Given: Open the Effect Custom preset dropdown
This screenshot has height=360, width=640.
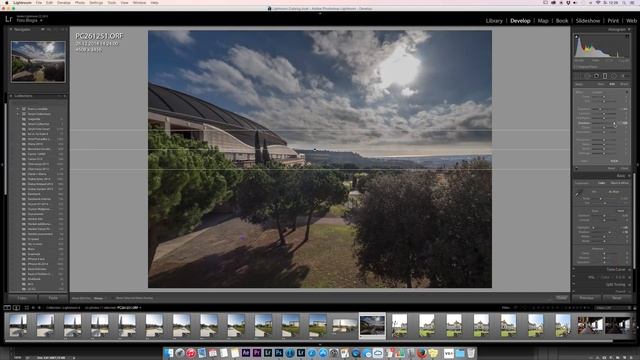Looking at the screenshot, I should 598,92.
